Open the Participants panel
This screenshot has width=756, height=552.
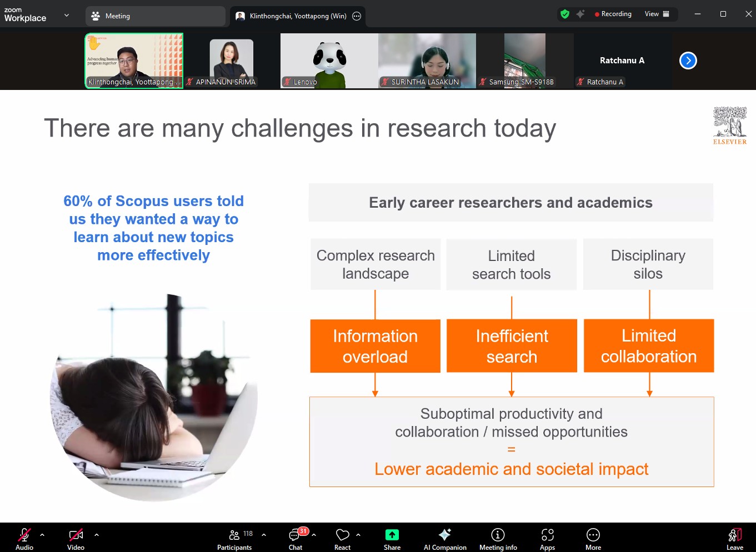234,539
